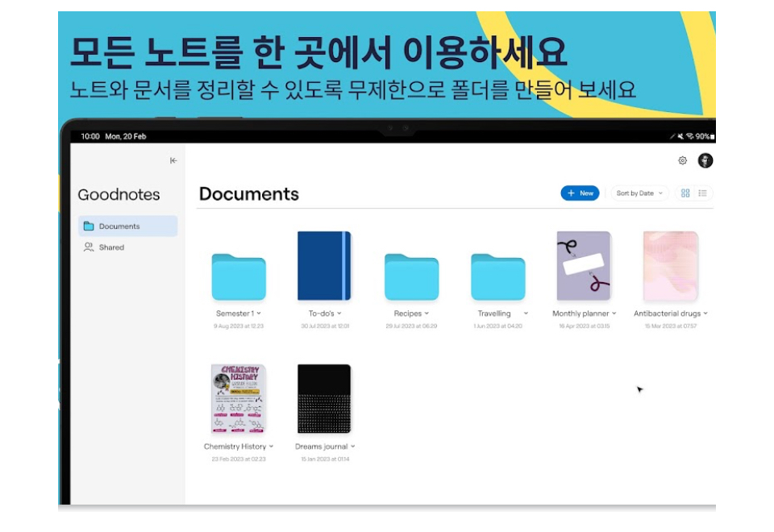Click the To-do's name label

(x=322, y=314)
